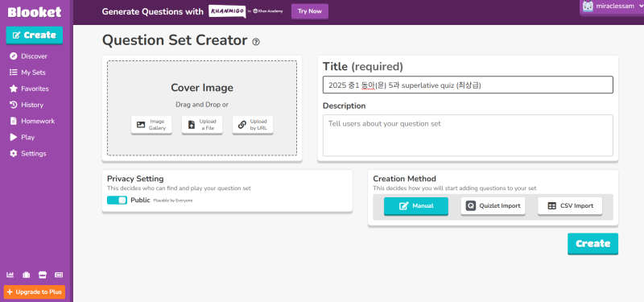
Task: Click the ticket icon at sidebar bottom
Action: (x=59, y=275)
